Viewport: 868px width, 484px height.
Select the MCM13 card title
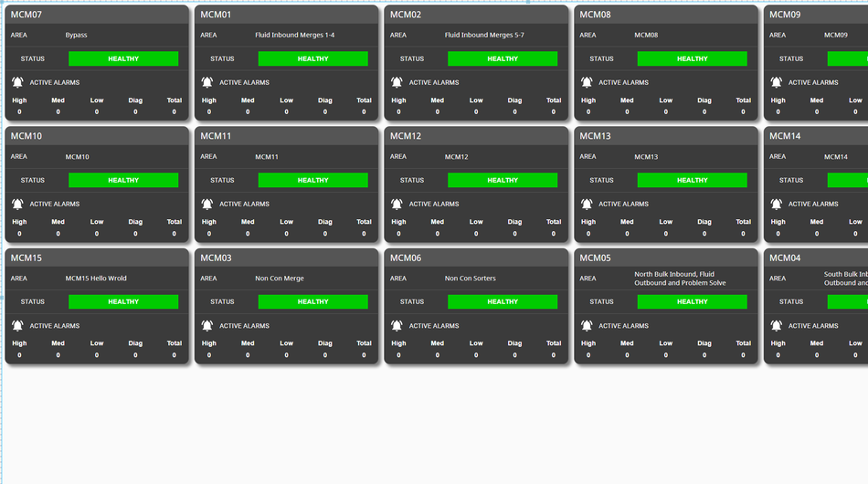595,136
